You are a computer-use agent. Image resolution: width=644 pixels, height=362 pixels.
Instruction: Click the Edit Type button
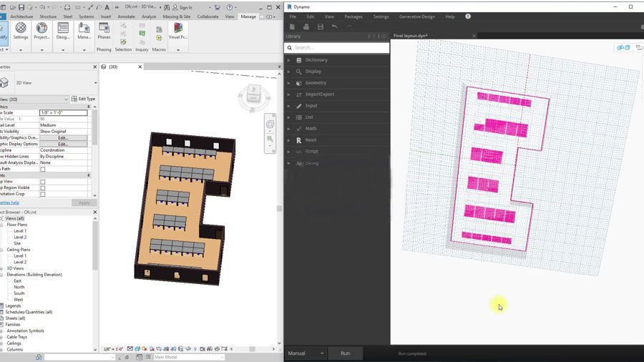pos(83,99)
